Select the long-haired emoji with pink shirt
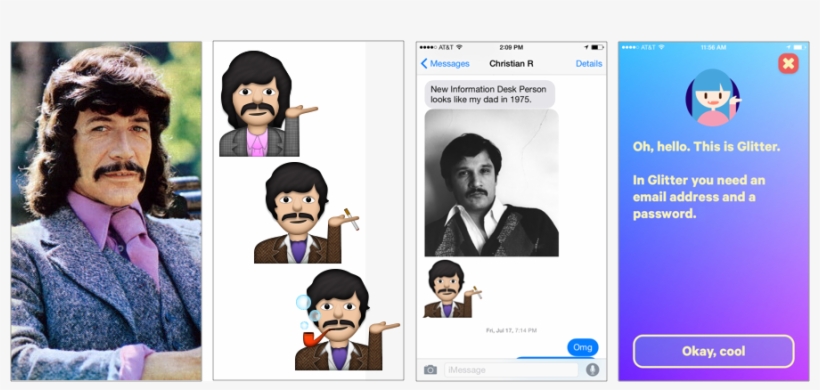This screenshot has width=820, height=390. pos(268,104)
